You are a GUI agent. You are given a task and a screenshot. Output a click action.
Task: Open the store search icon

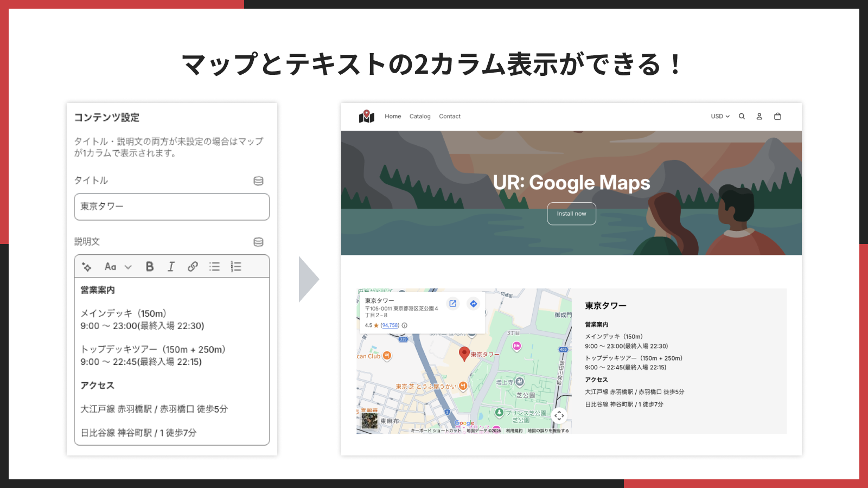coord(742,117)
